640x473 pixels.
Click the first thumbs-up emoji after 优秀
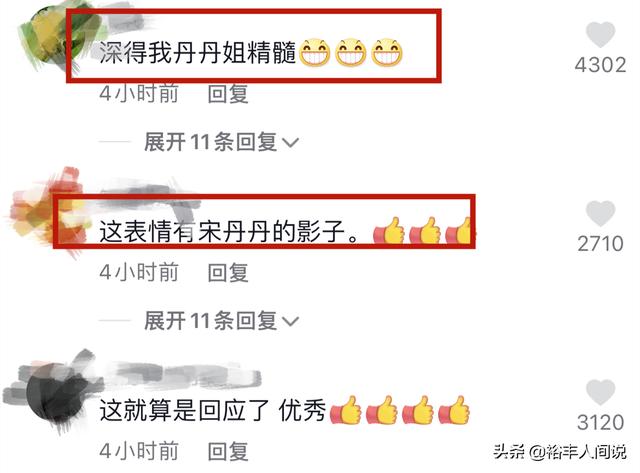pyautogui.click(x=346, y=410)
